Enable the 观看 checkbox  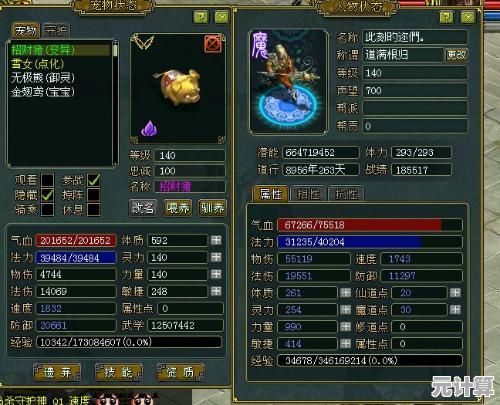[47, 180]
